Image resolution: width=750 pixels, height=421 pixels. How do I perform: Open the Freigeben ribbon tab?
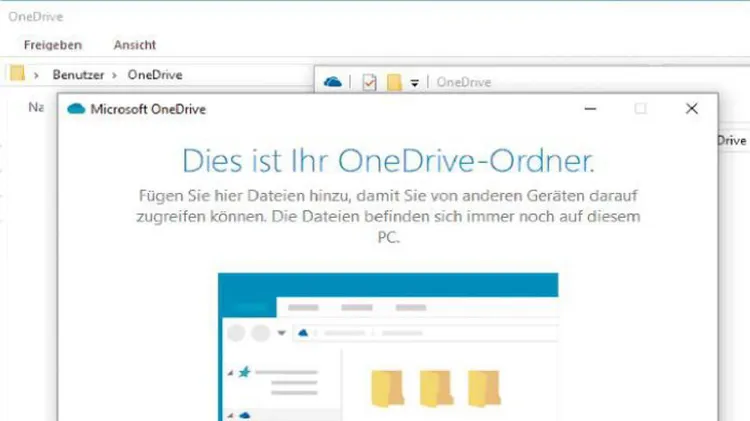click(53, 45)
